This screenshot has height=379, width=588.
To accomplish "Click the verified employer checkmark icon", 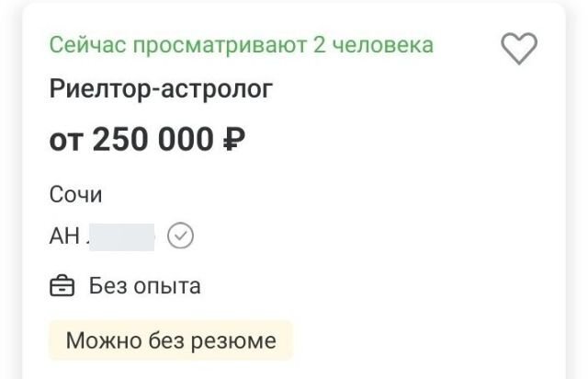I will [182, 237].
